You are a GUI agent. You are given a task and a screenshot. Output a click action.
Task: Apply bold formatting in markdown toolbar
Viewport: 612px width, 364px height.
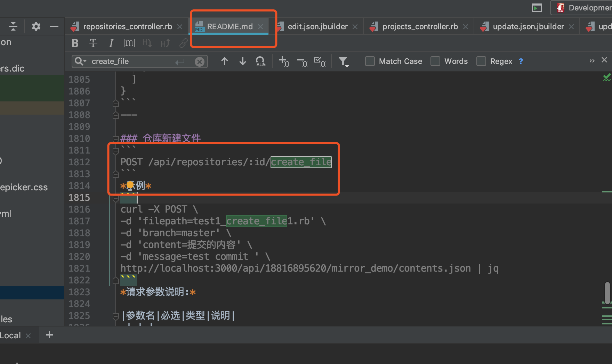click(x=75, y=43)
